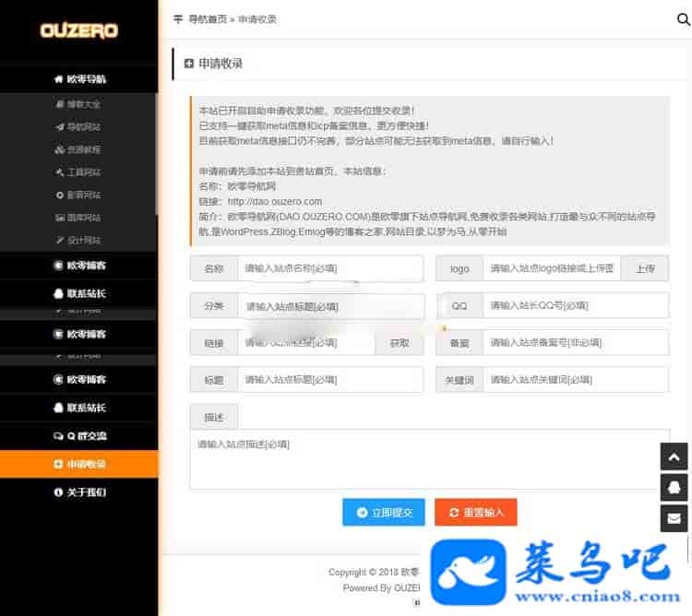Click the orange 重置输入 reset button

pos(475,513)
